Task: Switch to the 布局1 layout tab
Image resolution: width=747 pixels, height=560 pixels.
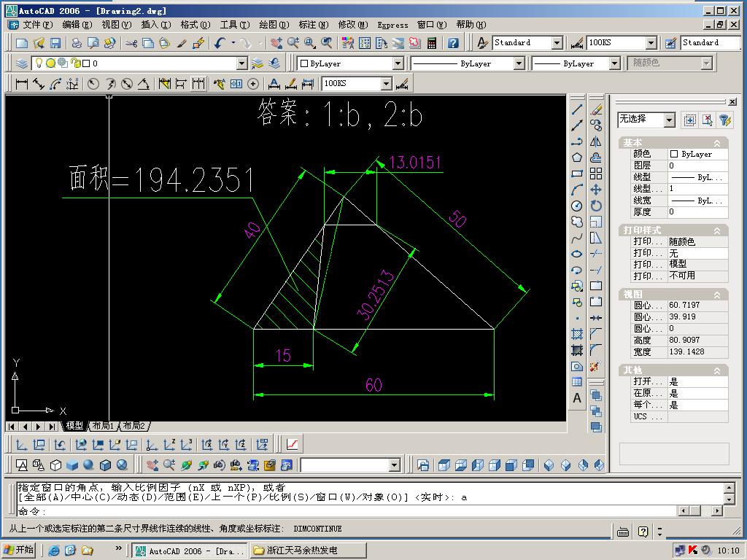Action: tap(102, 426)
